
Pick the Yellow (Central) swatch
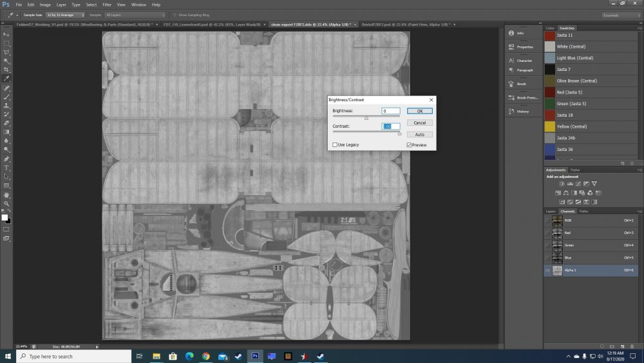tap(549, 127)
